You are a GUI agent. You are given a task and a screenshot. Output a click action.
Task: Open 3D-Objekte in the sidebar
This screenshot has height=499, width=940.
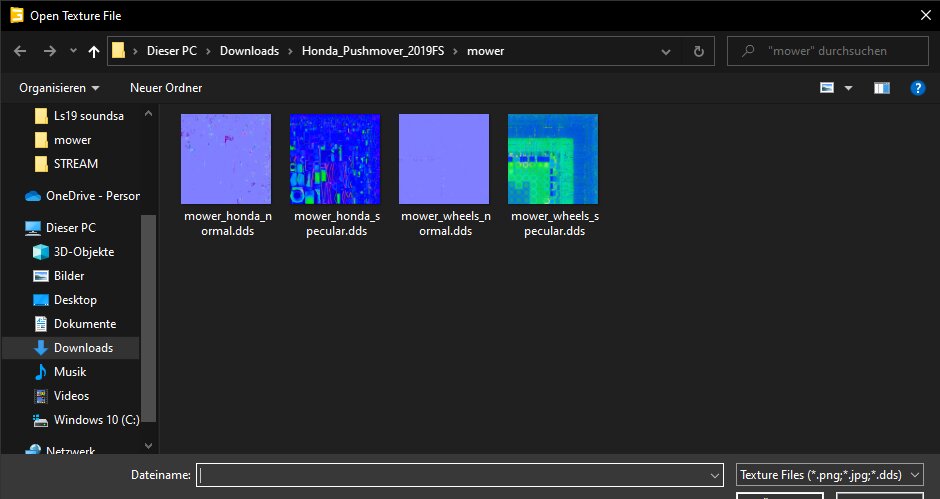pos(84,252)
